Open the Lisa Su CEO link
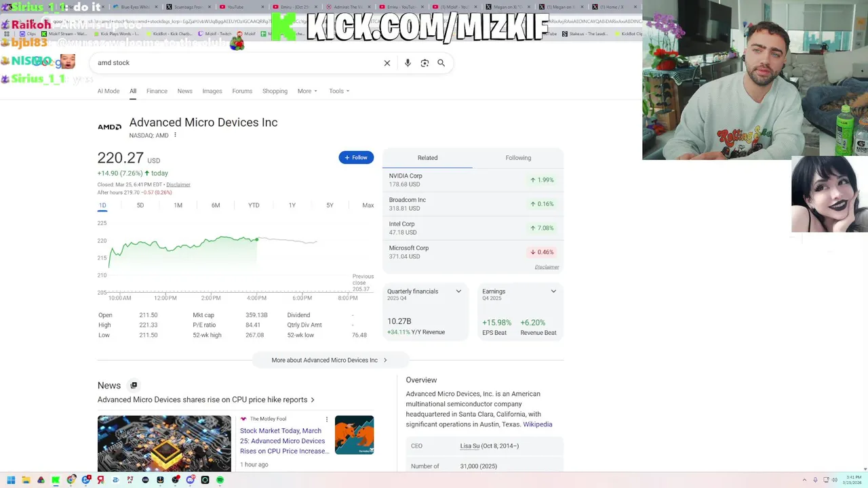868x488 pixels. tap(470, 446)
